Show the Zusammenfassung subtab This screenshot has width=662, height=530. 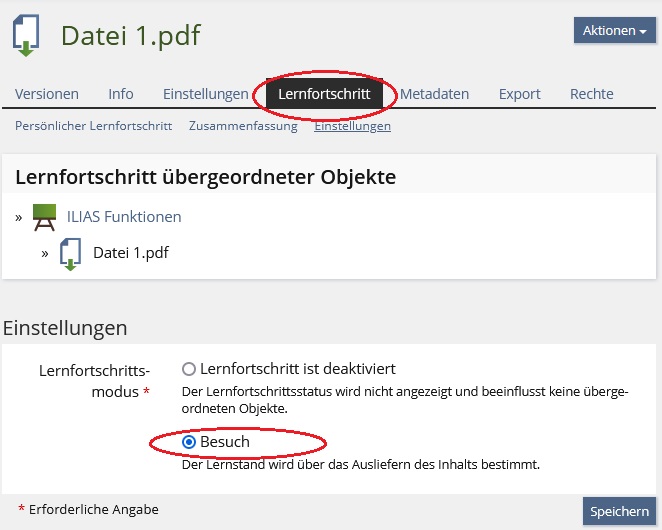[x=243, y=126]
